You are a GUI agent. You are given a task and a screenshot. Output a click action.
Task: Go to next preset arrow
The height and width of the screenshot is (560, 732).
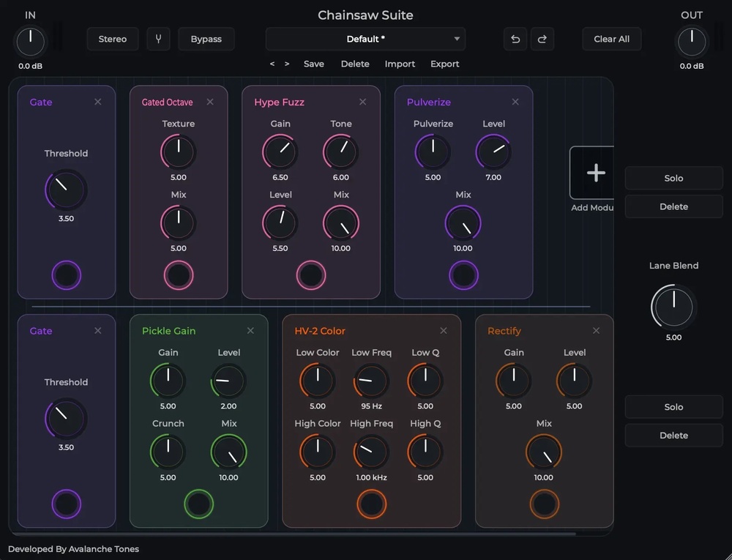(x=287, y=64)
